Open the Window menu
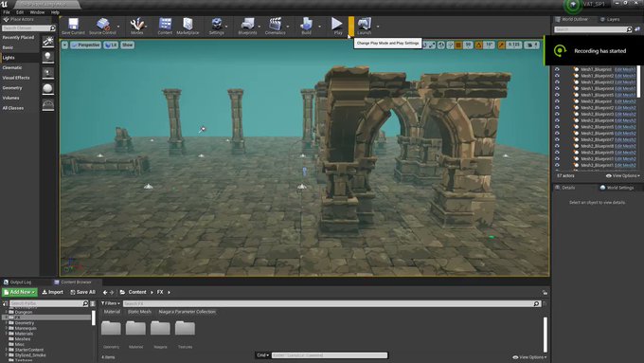Viewport: 644px width, 363px height. [37, 12]
